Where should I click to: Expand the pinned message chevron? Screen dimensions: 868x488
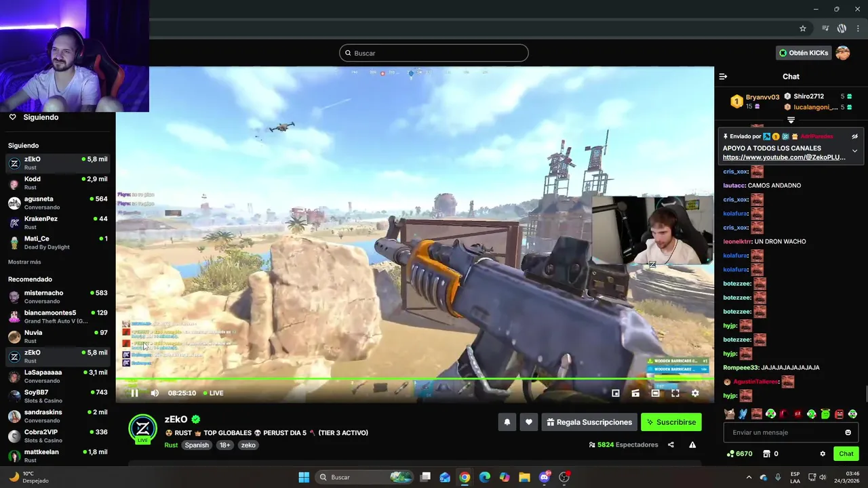(854, 150)
